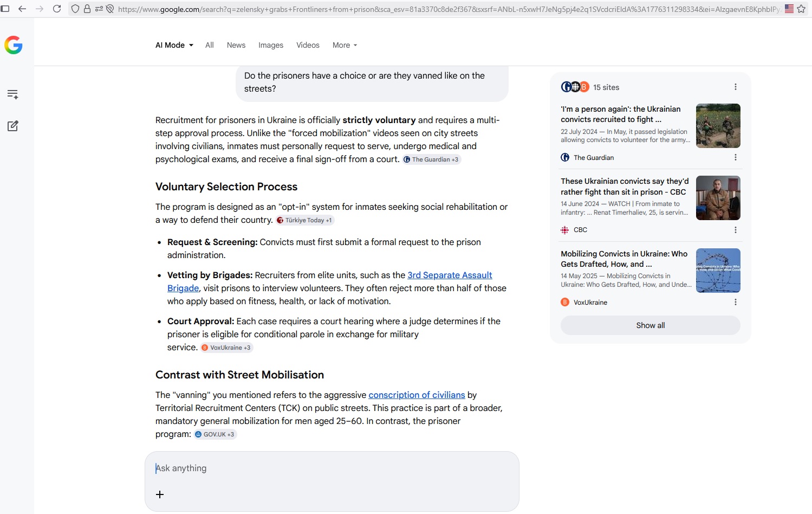Click the 15 sites label
This screenshot has height=514, width=812.
tap(606, 87)
